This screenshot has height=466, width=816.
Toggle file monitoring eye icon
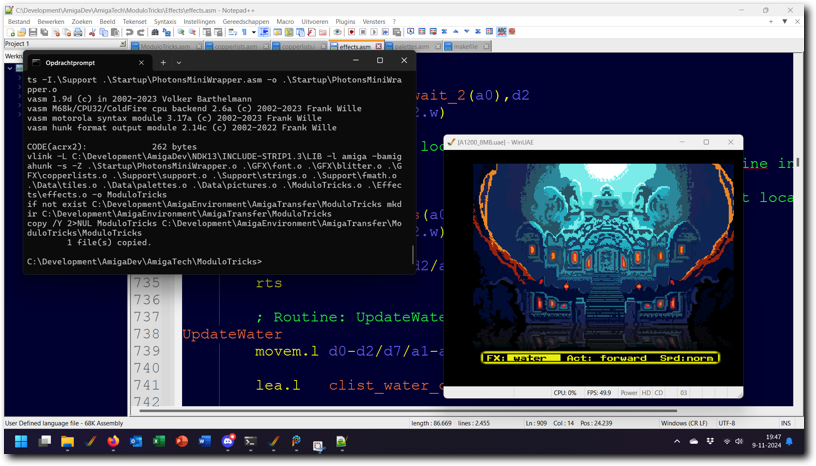coord(337,32)
